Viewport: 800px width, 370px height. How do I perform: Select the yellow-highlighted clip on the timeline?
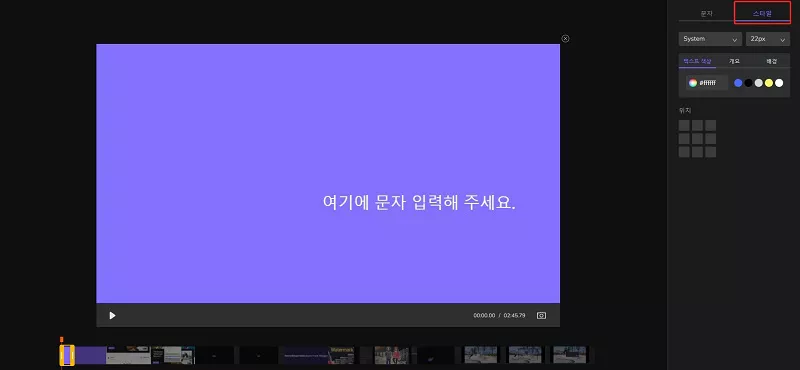click(x=67, y=355)
